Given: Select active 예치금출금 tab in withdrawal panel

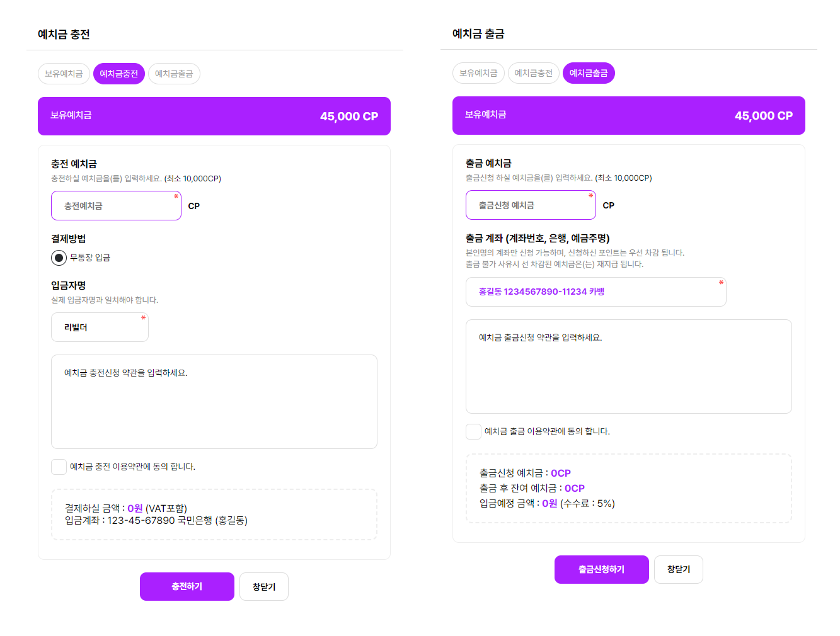Looking at the screenshot, I should coord(589,73).
